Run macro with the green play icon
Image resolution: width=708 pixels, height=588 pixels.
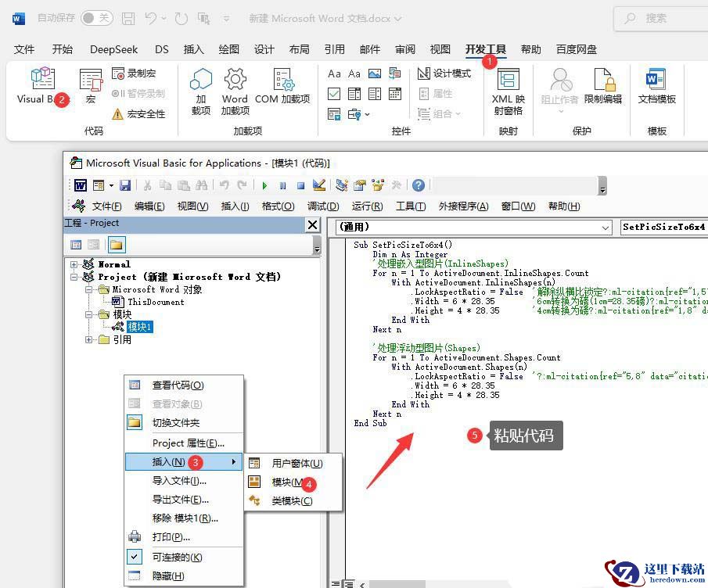point(264,185)
